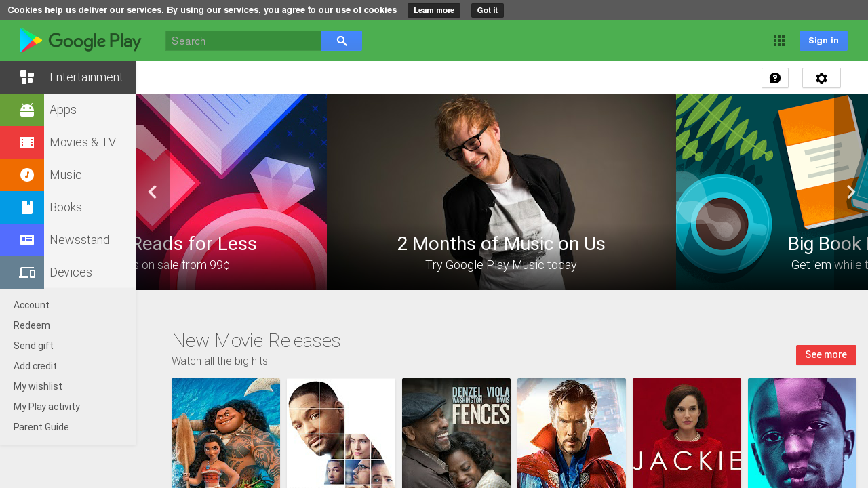Viewport: 868px width, 488px height.
Task: Click the Sign in button
Action: (x=823, y=41)
